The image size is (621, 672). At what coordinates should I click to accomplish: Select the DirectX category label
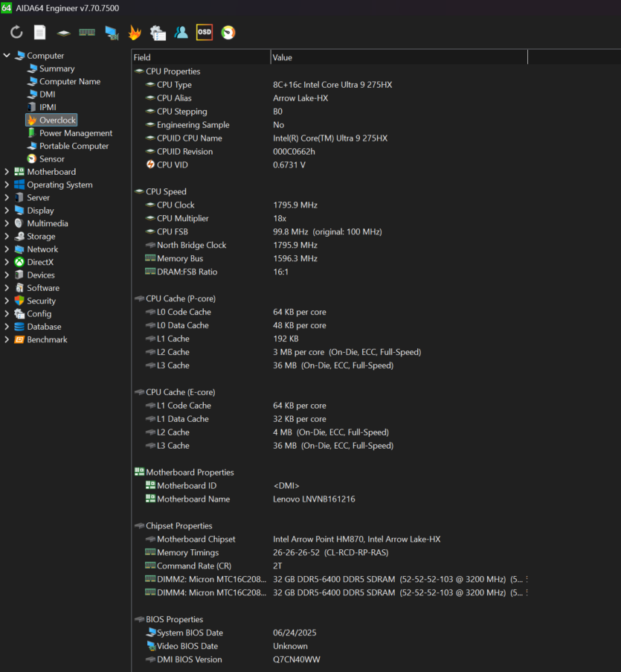pos(40,262)
